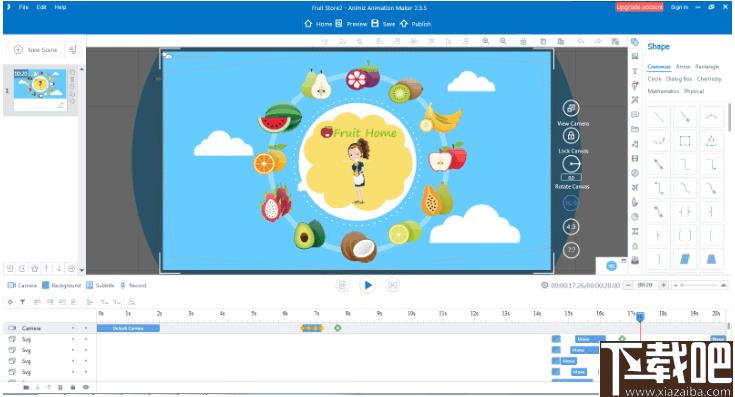This screenshot has height=397, width=735.
Task: Click the Rotate Canvas dial icon
Action: coord(571,164)
